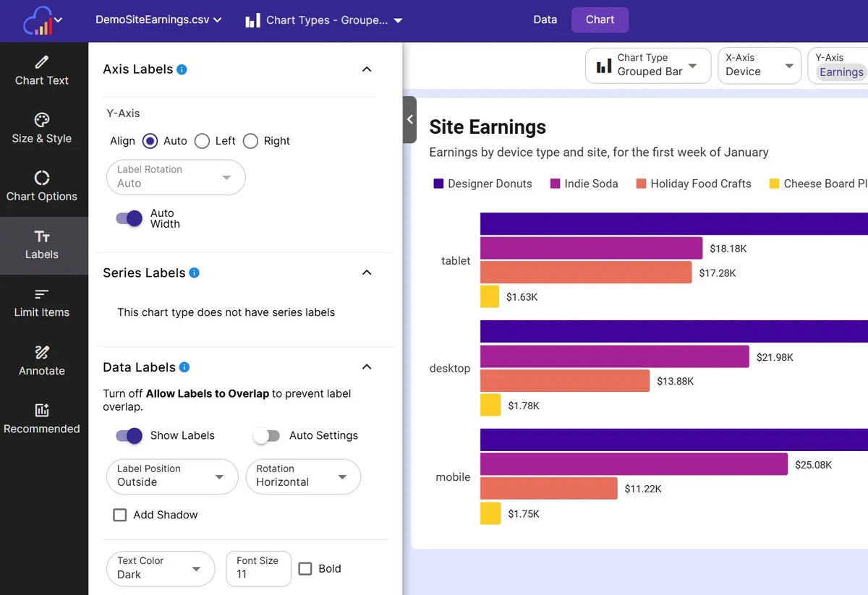
Task: Select Right alignment radio button
Action: [x=250, y=141]
